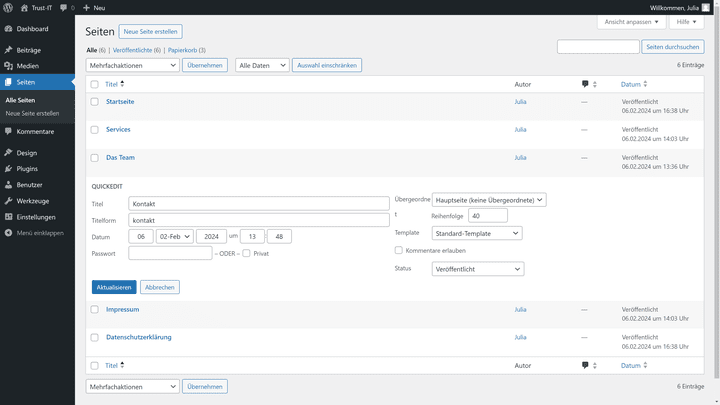Open the top Mehrfachaktionen dropdown
The width and height of the screenshot is (720, 405).
coord(132,65)
